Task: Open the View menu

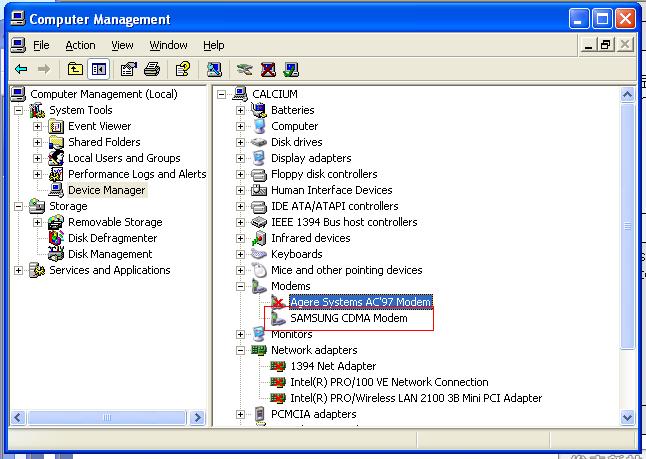Action: tap(122, 45)
